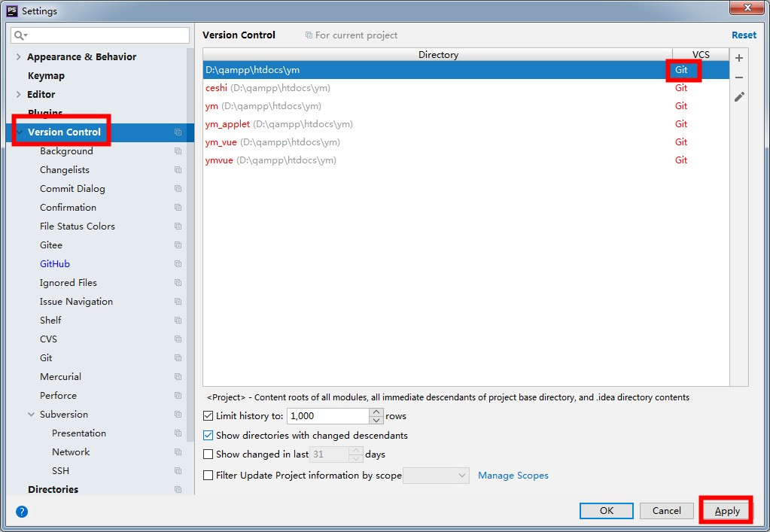Screen dimensions: 770x532
Task: Click the Reset link
Action: [744, 35]
